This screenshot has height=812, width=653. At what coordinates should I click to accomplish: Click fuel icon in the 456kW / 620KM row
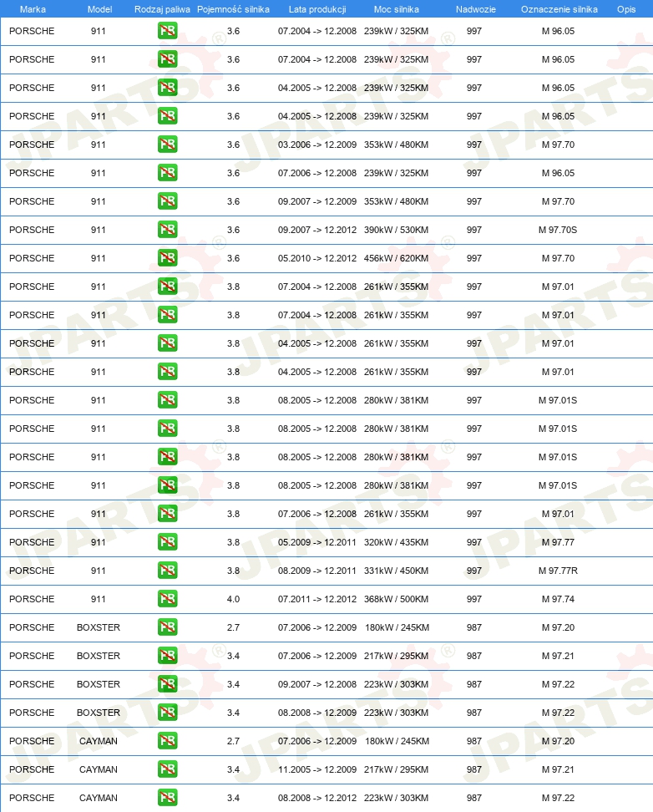pos(167,258)
